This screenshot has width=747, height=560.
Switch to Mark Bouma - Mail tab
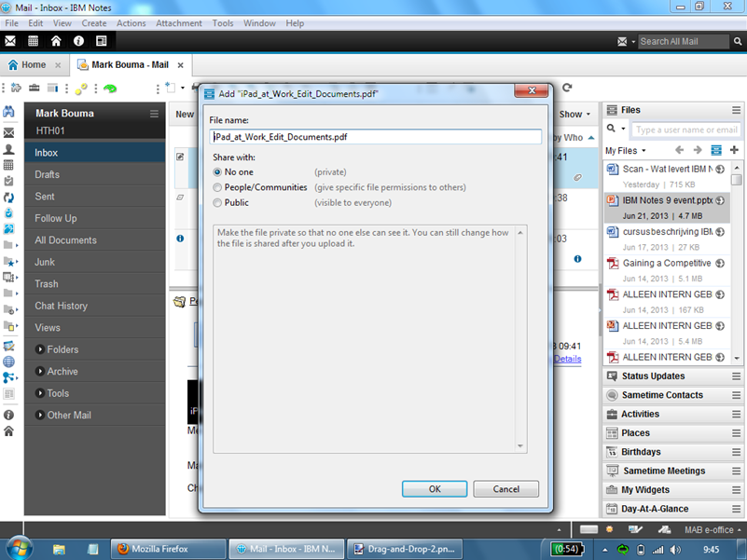click(130, 65)
